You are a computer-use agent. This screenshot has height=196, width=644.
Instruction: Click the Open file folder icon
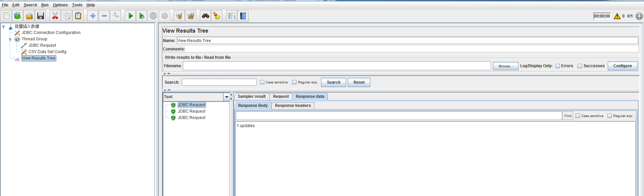click(29, 16)
